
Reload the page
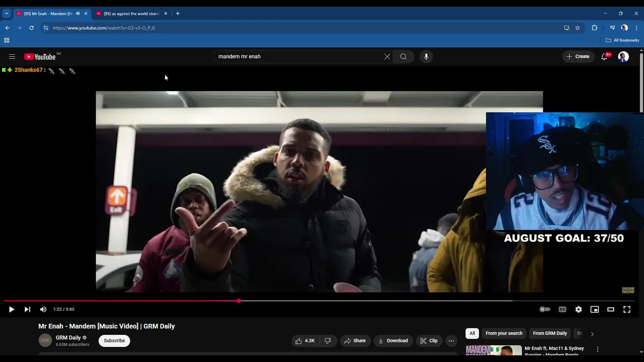point(31,28)
